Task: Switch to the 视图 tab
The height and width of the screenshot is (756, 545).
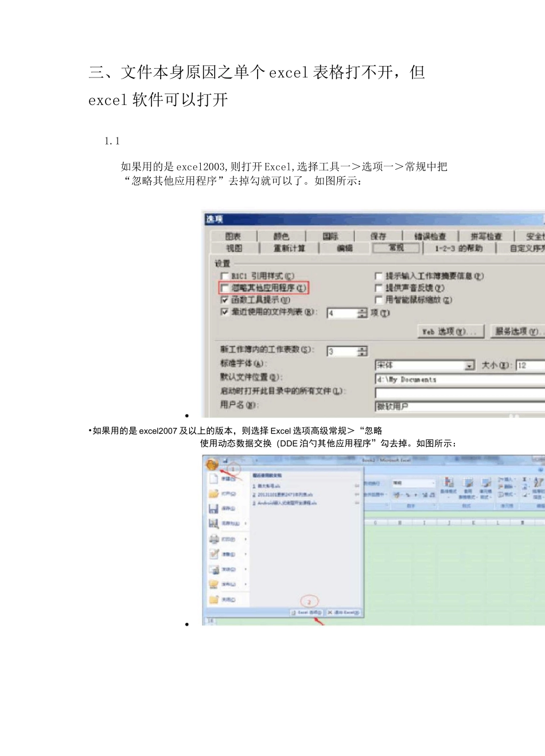Action: (234, 248)
